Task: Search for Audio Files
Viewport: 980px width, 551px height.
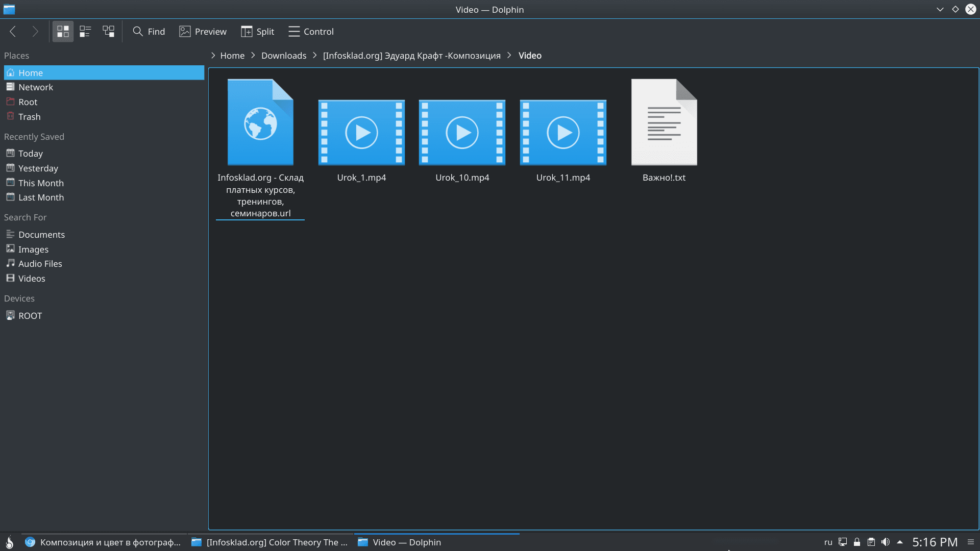Action: [104, 264]
